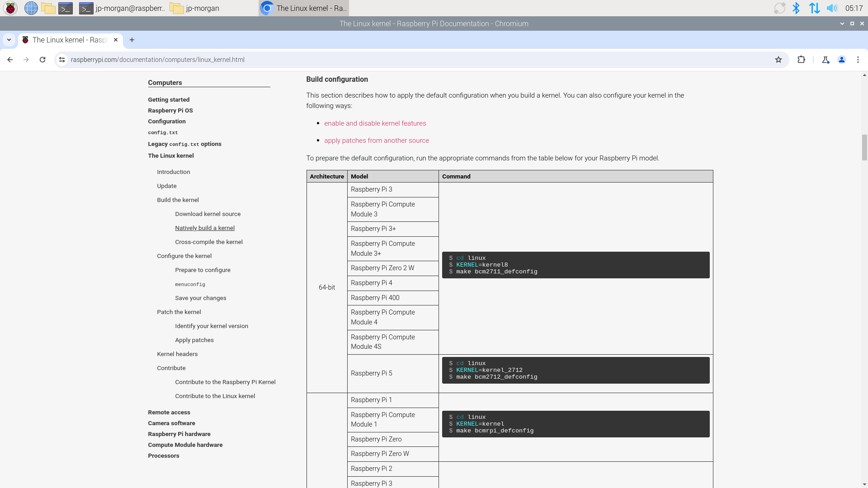The width and height of the screenshot is (868, 488).
Task: Jump to Prepare to configure
Action: (x=203, y=270)
